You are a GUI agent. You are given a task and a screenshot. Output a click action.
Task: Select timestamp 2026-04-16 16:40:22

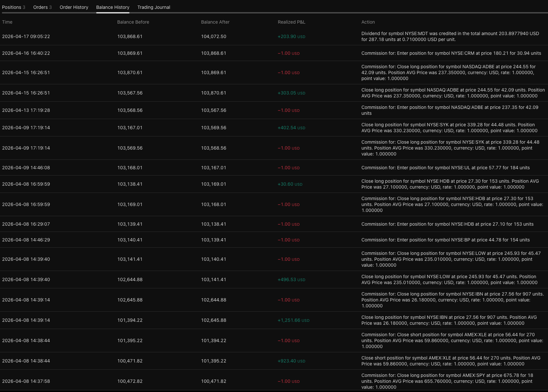[x=26, y=53]
